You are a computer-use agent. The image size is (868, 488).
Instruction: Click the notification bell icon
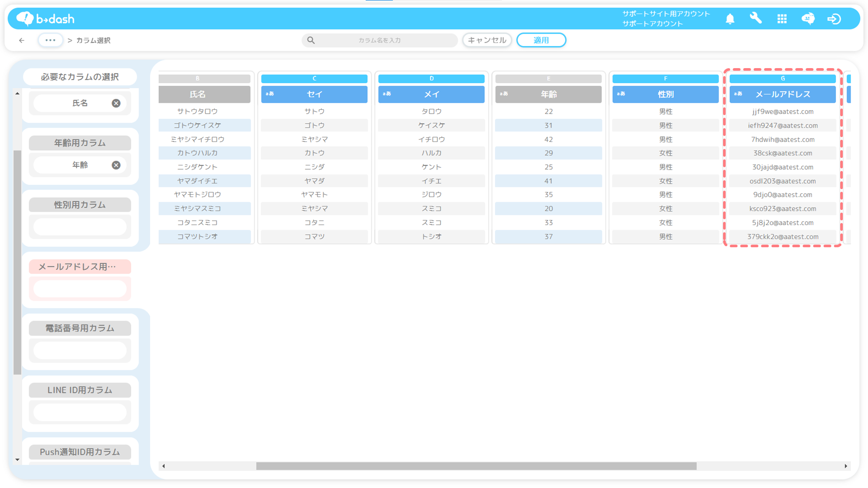click(x=730, y=19)
